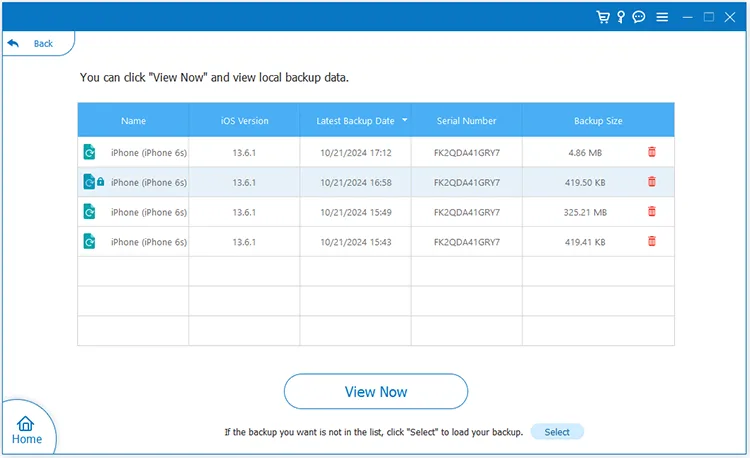
Task: Select iPhone 6s name in 15:49 backup row
Action: (x=149, y=212)
